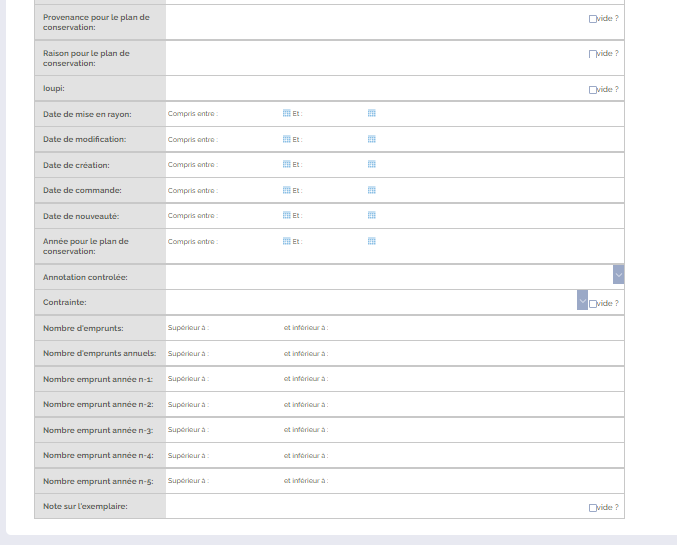
Task: Click 'Supérieur à' field for Nombre emprunt année n-5
Action: pyautogui.click(x=246, y=481)
